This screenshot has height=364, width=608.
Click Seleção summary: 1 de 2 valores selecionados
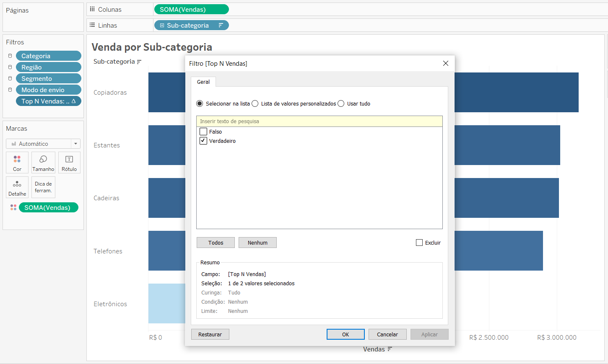(x=261, y=284)
